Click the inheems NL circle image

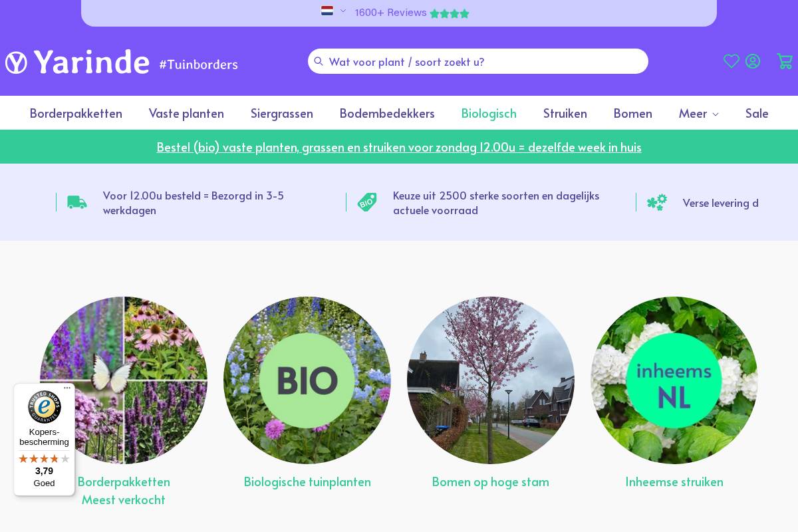pyautogui.click(x=674, y=380)
